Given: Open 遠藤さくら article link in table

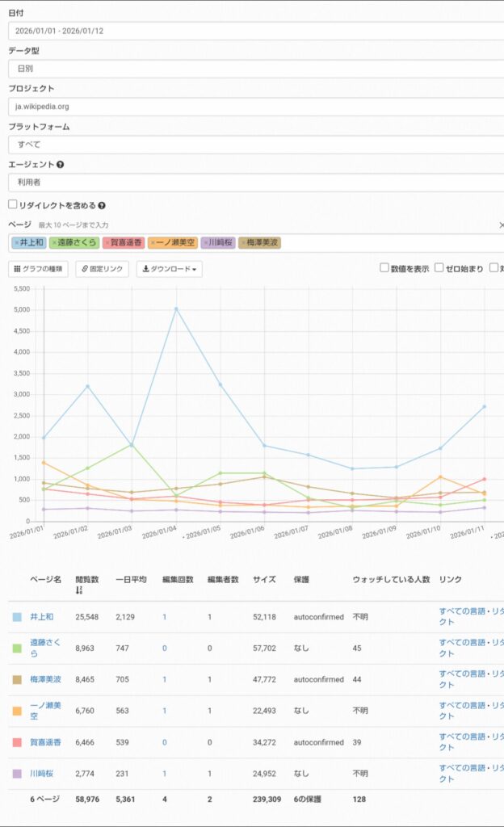Looking at the screenshot, I should coord(45,648).
